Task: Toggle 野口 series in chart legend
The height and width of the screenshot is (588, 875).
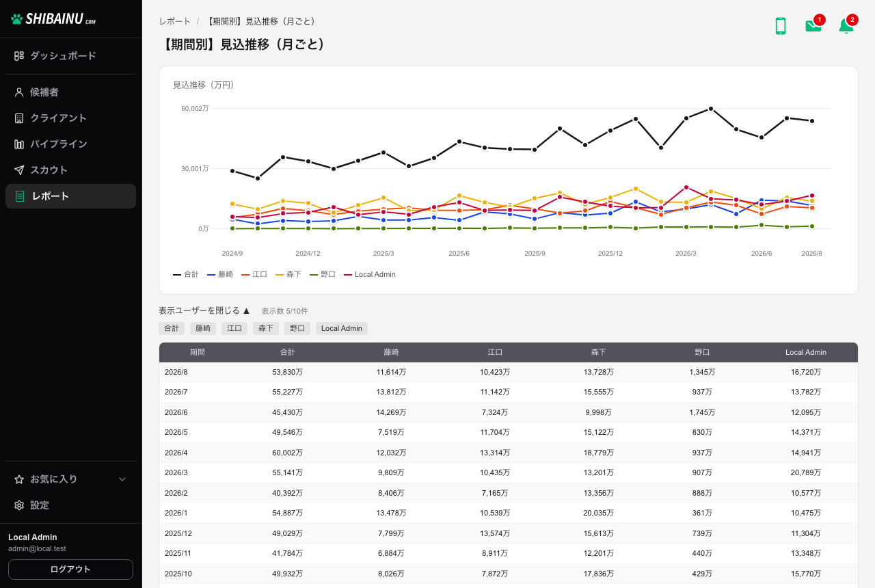Action: point(323,274)
